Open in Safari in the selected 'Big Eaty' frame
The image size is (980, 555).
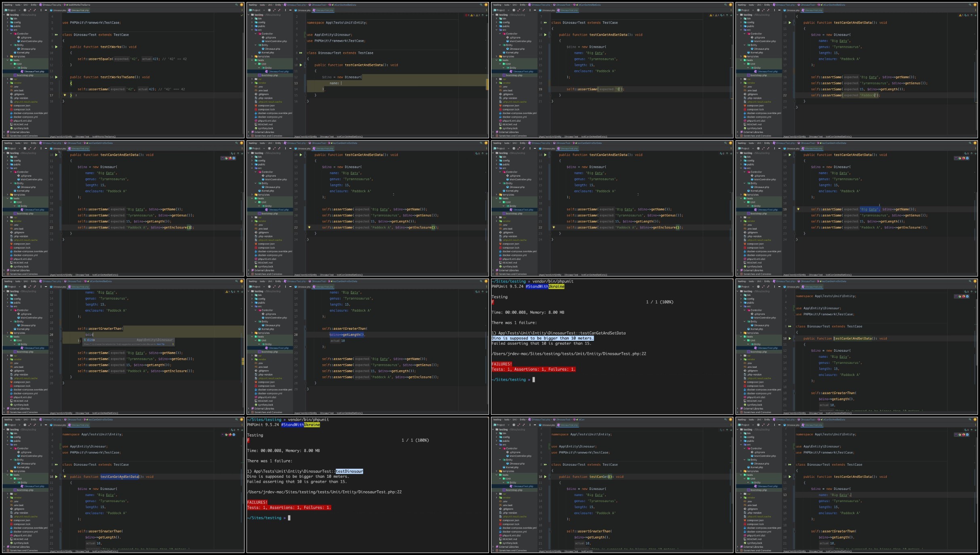pyautogui.click(x=967, y=158)
